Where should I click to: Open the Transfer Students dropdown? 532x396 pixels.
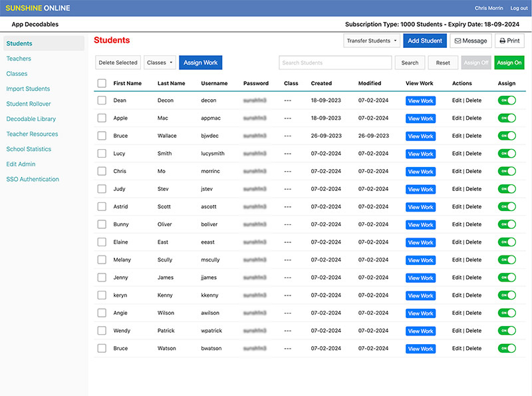(371, 41)
